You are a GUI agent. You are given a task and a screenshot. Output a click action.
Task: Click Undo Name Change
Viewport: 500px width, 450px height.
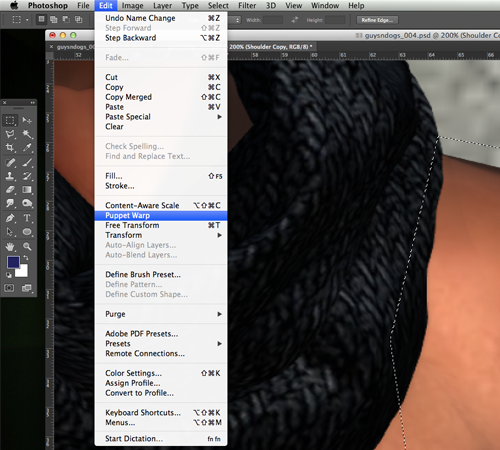point(161,18)
